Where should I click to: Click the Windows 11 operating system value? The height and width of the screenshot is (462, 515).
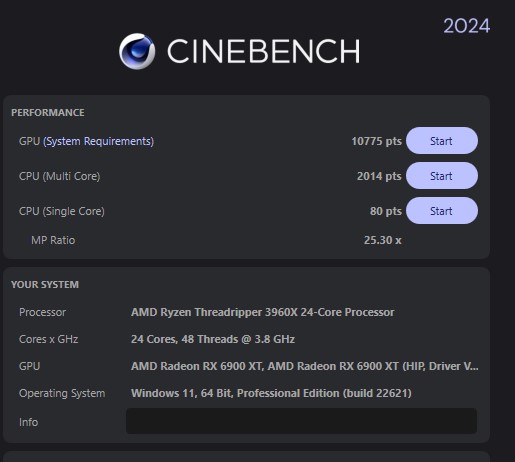point(271,393)
